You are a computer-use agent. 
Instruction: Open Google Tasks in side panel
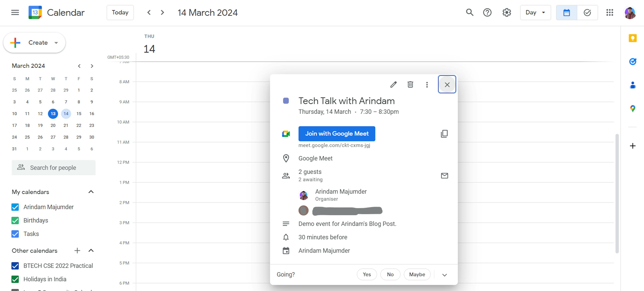[632, 61]
